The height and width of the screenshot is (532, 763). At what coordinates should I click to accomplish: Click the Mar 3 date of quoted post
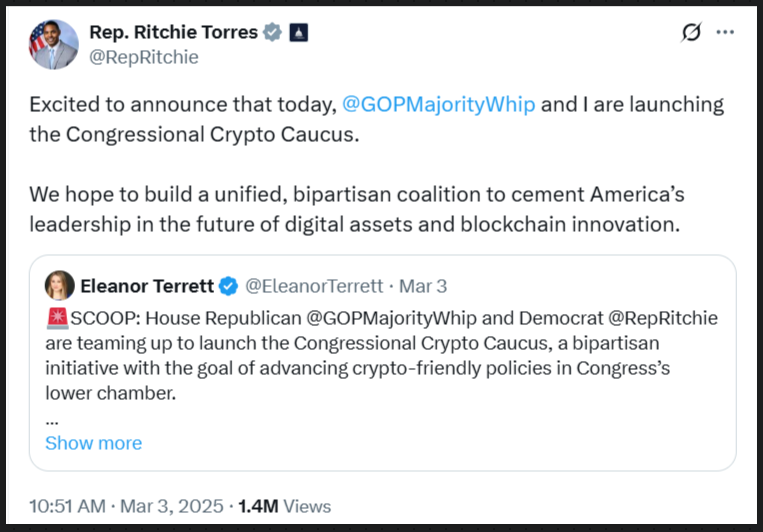423,286
